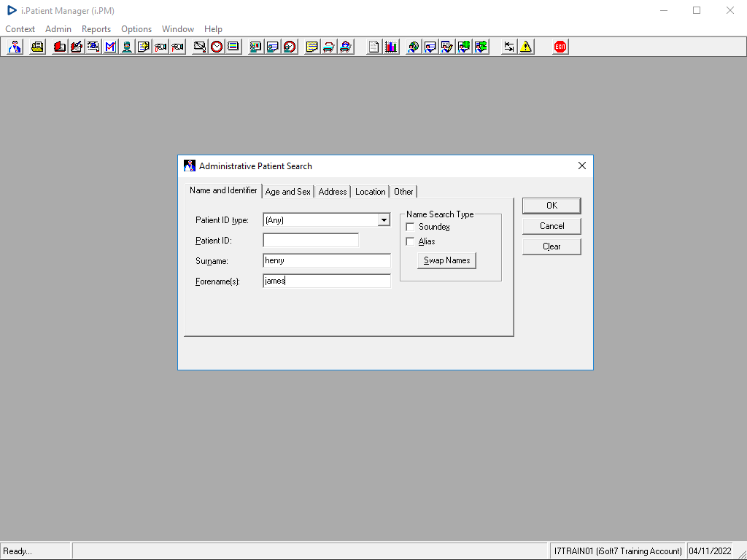Open the Options menu
Image resolution: width=747 pixels, height=560 pixels.
(136, 29)
